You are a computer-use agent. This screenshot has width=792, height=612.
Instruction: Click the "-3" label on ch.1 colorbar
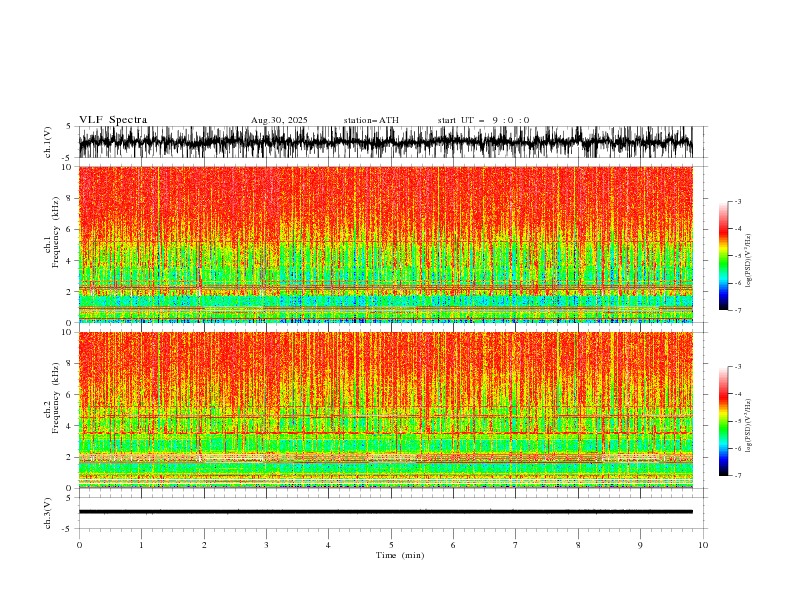click(737, 201)
